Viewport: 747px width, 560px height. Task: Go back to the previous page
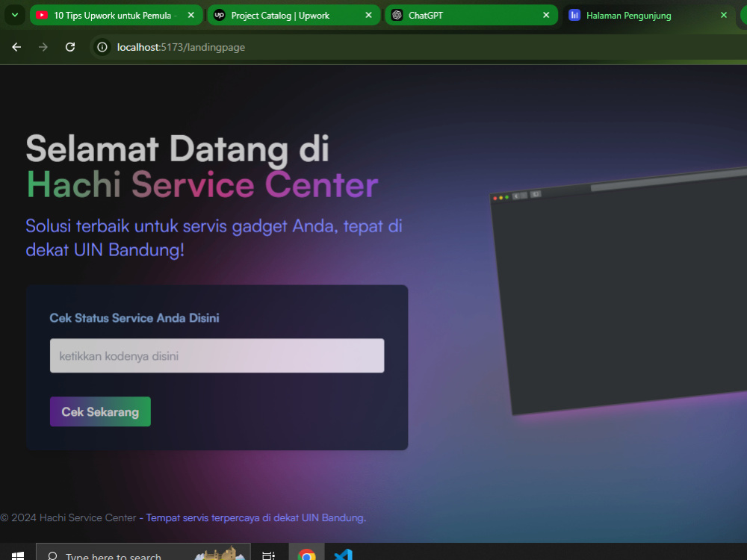tap(16, 47)
